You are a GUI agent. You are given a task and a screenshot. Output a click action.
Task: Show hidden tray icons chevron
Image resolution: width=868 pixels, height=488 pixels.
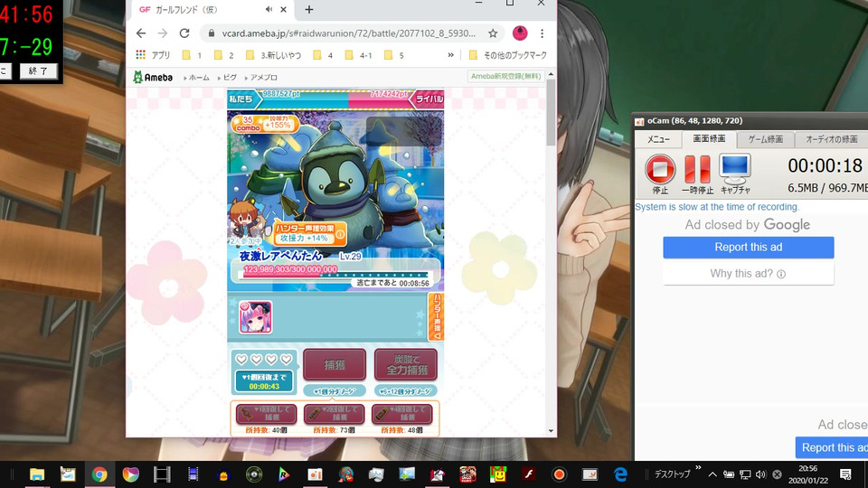(x=712, y=474)
